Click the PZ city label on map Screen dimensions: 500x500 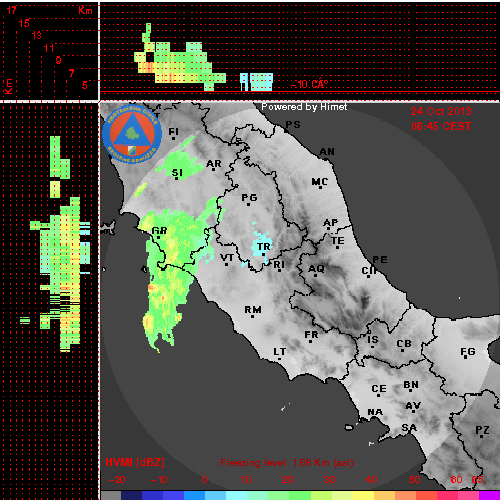coord(482,430)
